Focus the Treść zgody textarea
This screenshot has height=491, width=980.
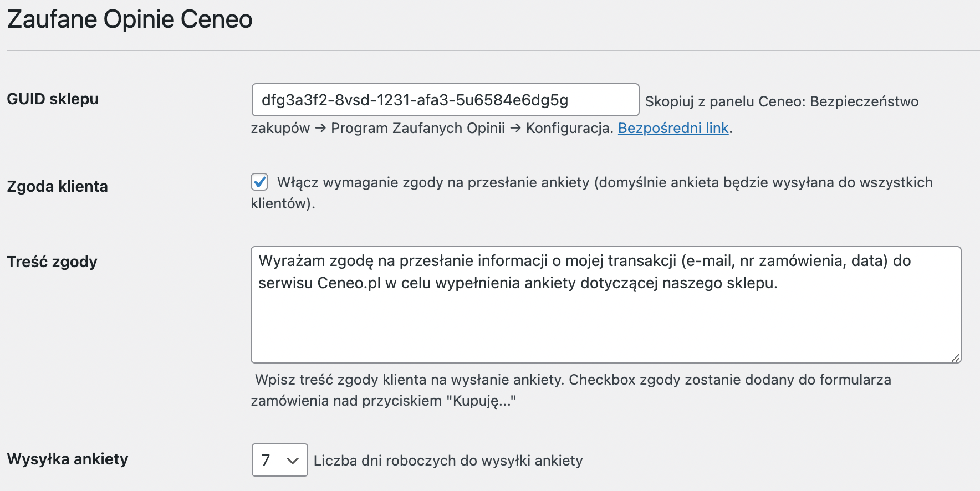606,305
